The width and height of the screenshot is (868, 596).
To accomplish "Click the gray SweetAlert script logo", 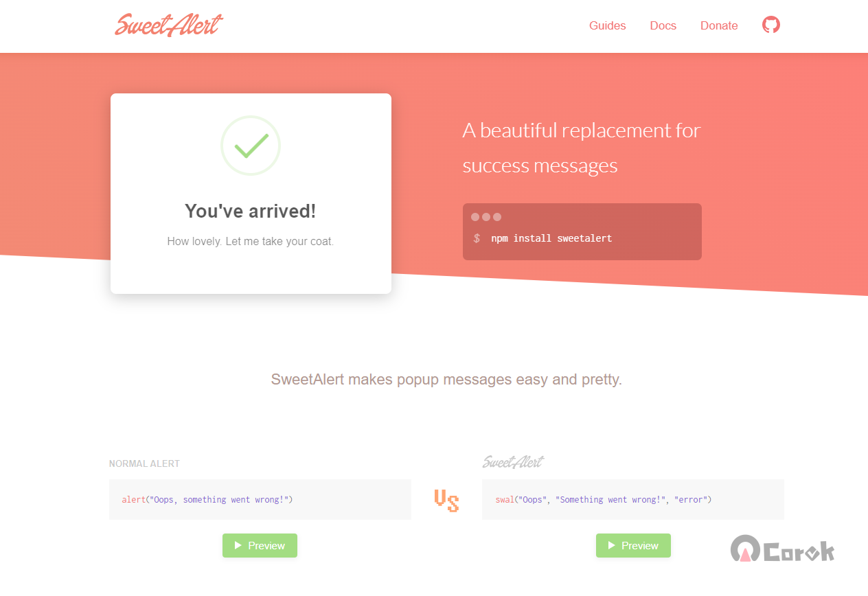I will [x=513, y=462].
